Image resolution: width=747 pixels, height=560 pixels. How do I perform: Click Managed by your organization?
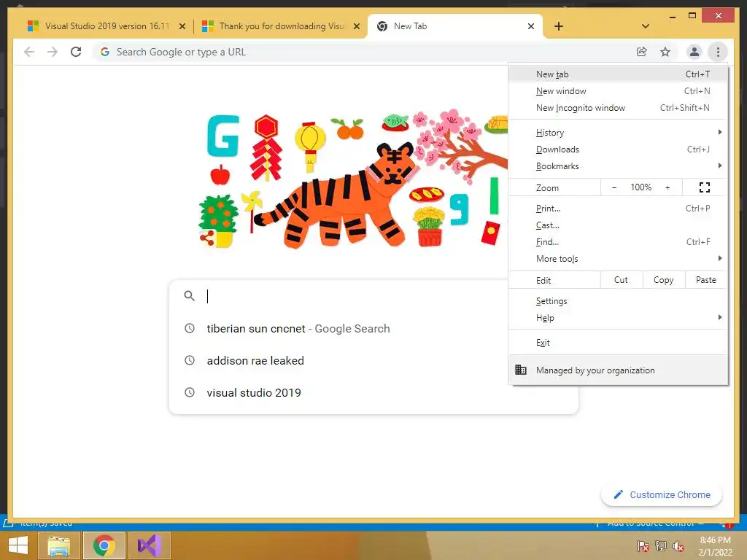pos(618,370)
